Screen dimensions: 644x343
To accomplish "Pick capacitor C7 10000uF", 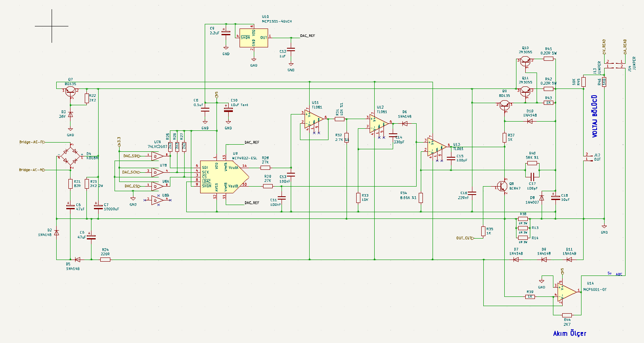I will click(98, 206).
